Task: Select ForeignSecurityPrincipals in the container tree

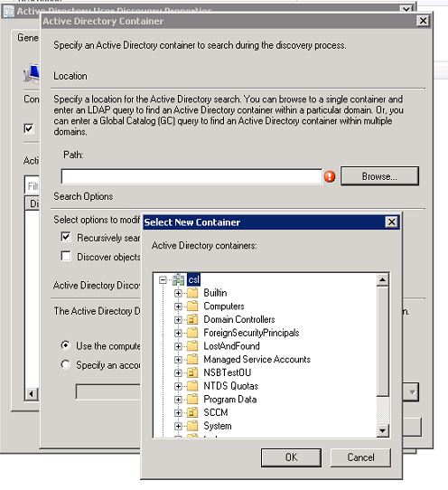Action: pyautogui.click(x=251, y=333)
